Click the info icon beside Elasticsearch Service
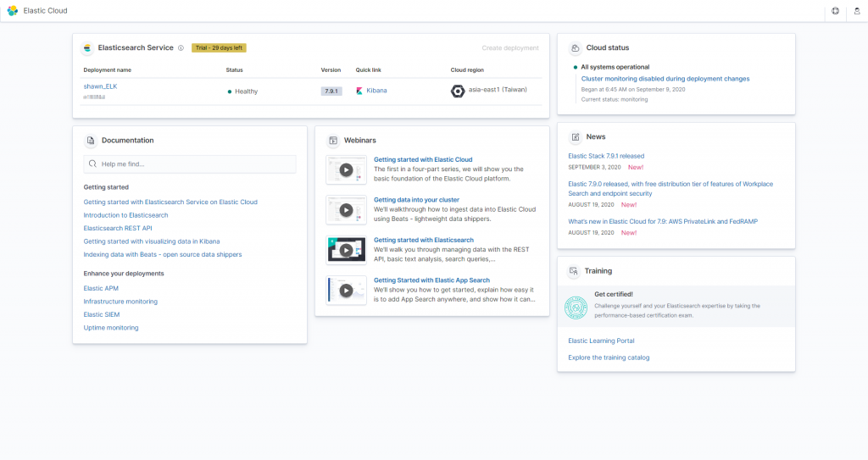This screenshot has width=868, height=460. (181, 48)
